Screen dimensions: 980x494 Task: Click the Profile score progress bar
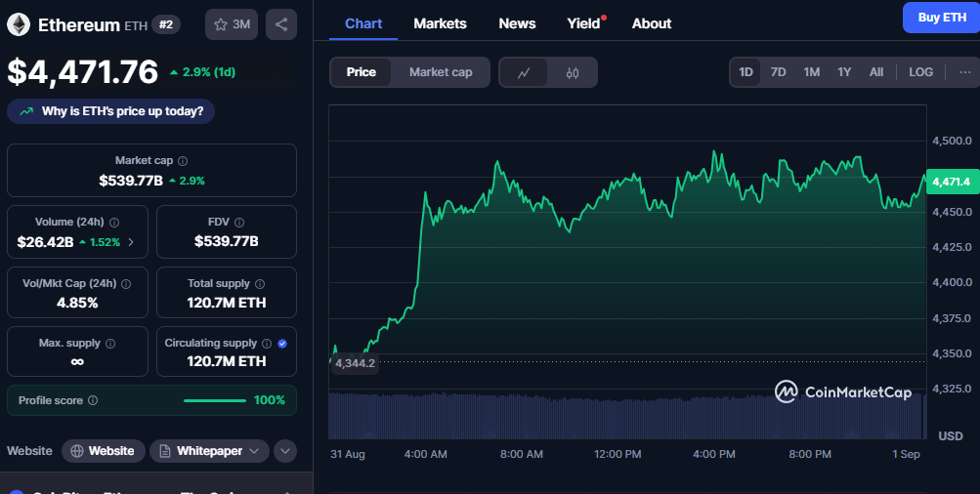coord(215,400)
